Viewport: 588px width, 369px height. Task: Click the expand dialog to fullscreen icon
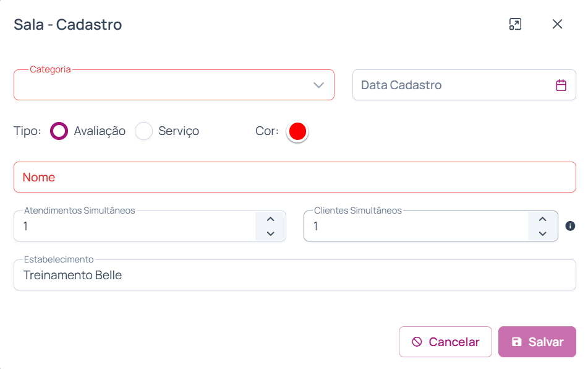(515, 24)
